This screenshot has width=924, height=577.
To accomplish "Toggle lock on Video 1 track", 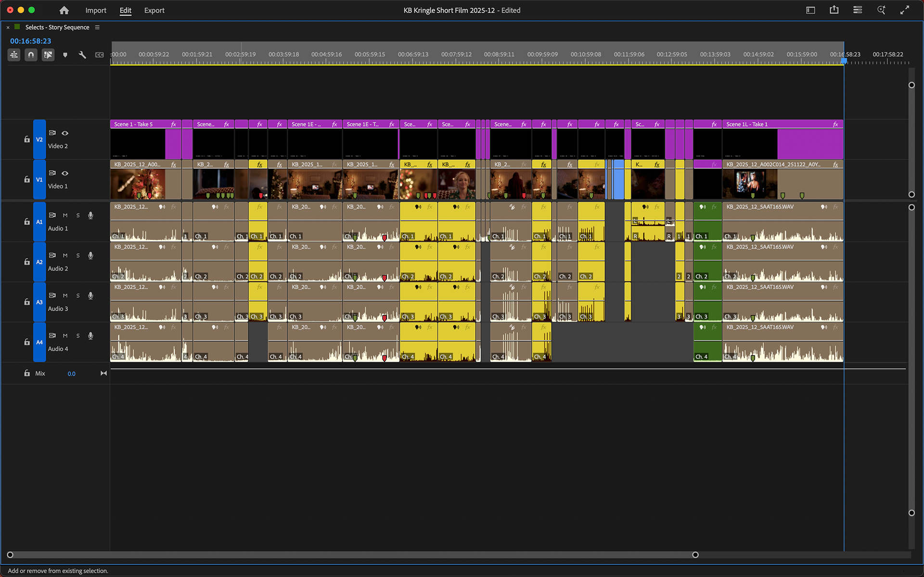I will (x=27, y=179).
